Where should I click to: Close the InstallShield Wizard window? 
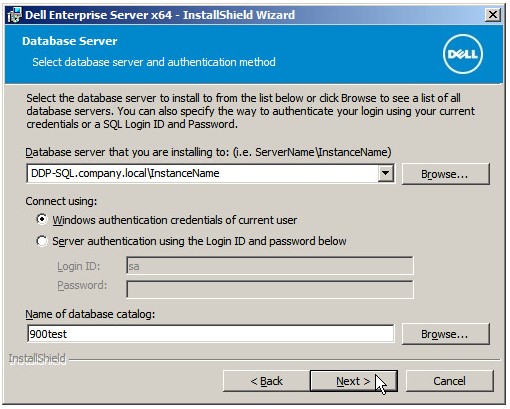click(493, 15)
